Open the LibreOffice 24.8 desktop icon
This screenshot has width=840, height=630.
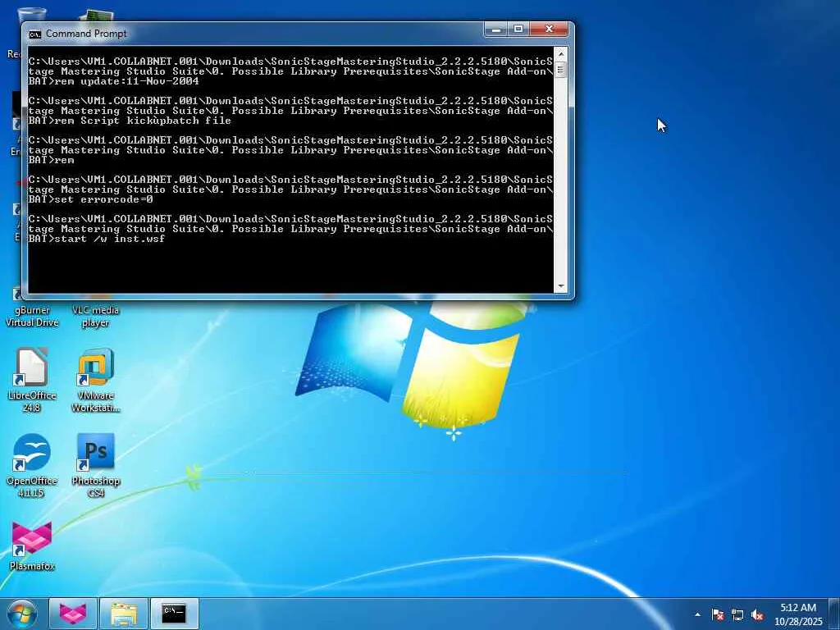click(32, 379)
